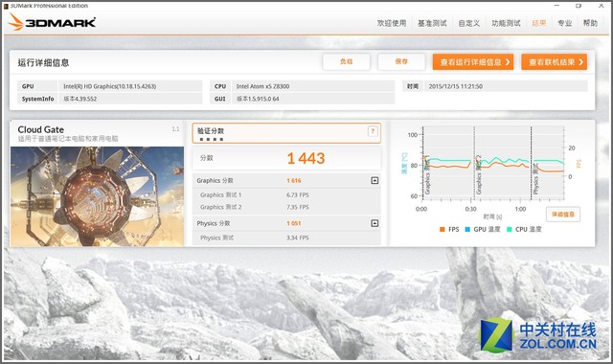Click the green CPU 温度 legend swatch

click(510, 229)
